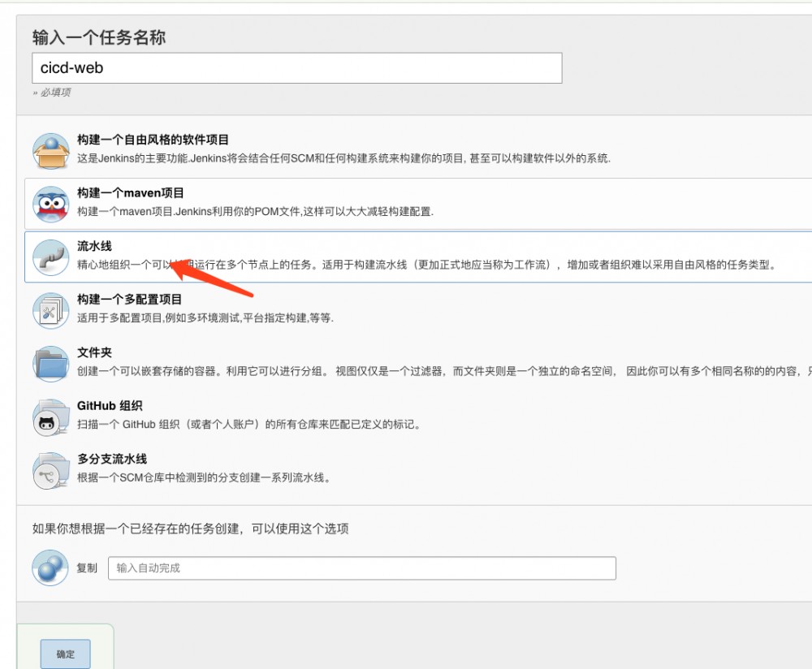
Task: Click heading 输入一个任务名称
Action: pyautogui.click(x=99, y=37)
